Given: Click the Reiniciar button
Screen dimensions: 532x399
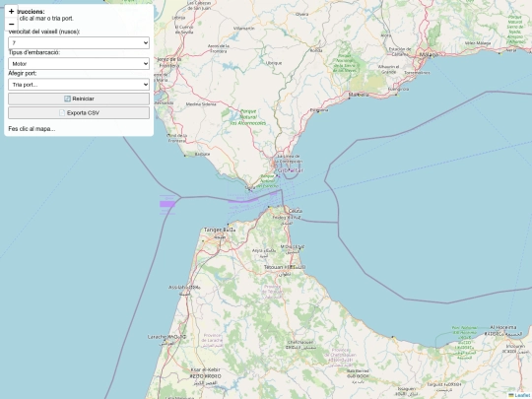Looking at the screenshot, I should 79,99.
